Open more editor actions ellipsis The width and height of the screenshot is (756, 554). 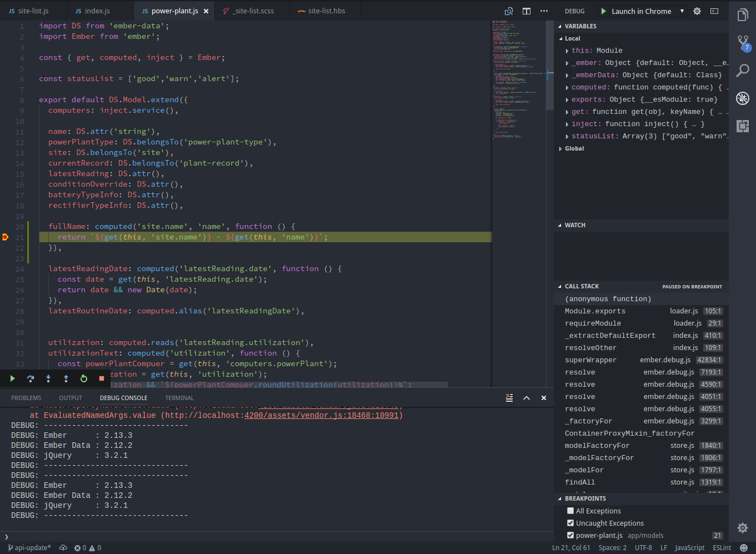[x=544, y=11]
